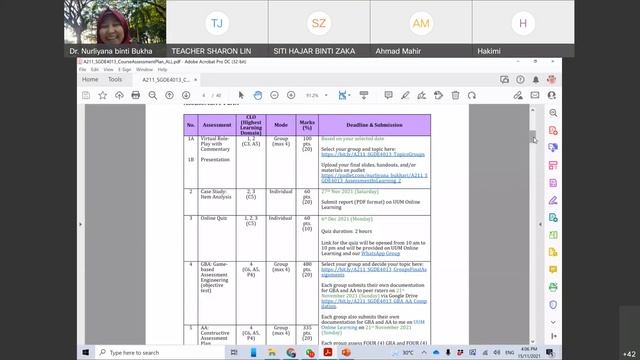Switch to the Tools tab
Screen dimensions: 640x360
point(115,80)
